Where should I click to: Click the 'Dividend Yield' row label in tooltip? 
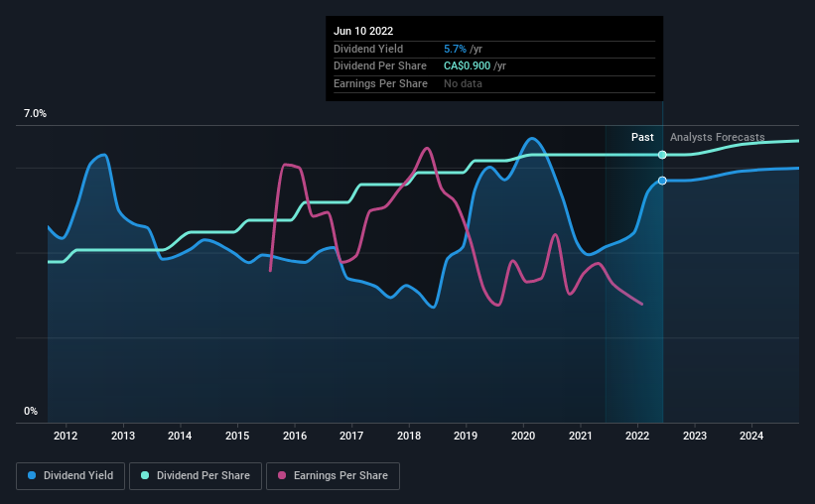368,49
